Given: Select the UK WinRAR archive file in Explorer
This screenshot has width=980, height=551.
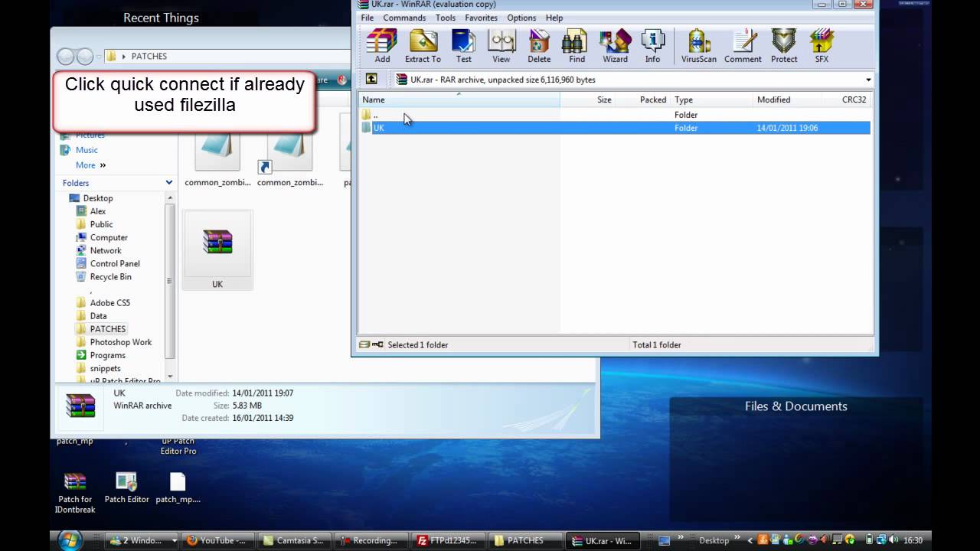Looking at the screenshot, I should (217, 250).
